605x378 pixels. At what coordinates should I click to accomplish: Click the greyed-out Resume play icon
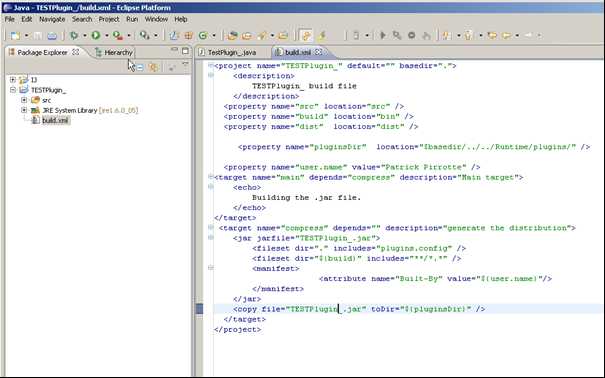pyautogui.click(x=383, y=35)
